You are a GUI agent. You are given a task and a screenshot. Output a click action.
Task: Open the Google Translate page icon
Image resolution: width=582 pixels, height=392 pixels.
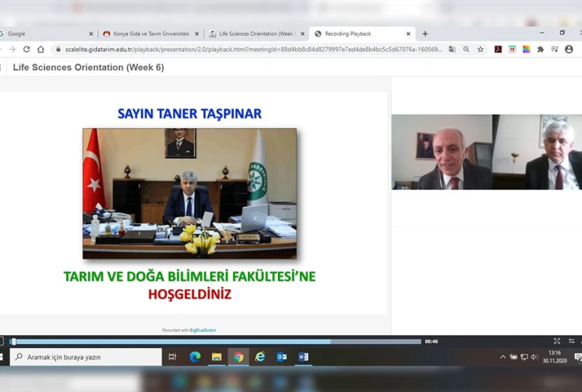click(x=452, y=50)
